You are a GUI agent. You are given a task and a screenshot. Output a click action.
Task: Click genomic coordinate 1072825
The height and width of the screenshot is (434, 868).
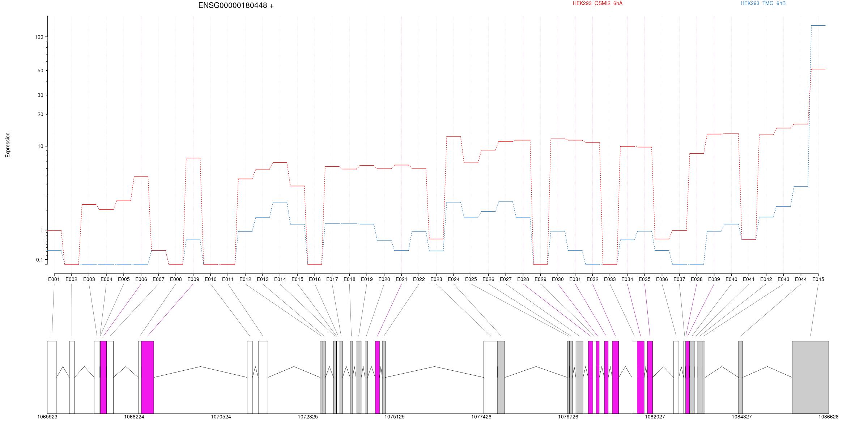[308, 417]
